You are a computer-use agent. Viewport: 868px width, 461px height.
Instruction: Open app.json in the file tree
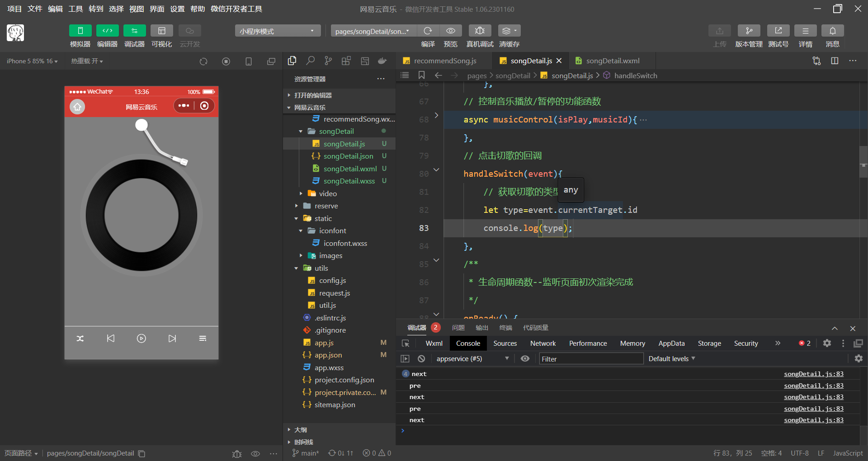coord(328,355)
